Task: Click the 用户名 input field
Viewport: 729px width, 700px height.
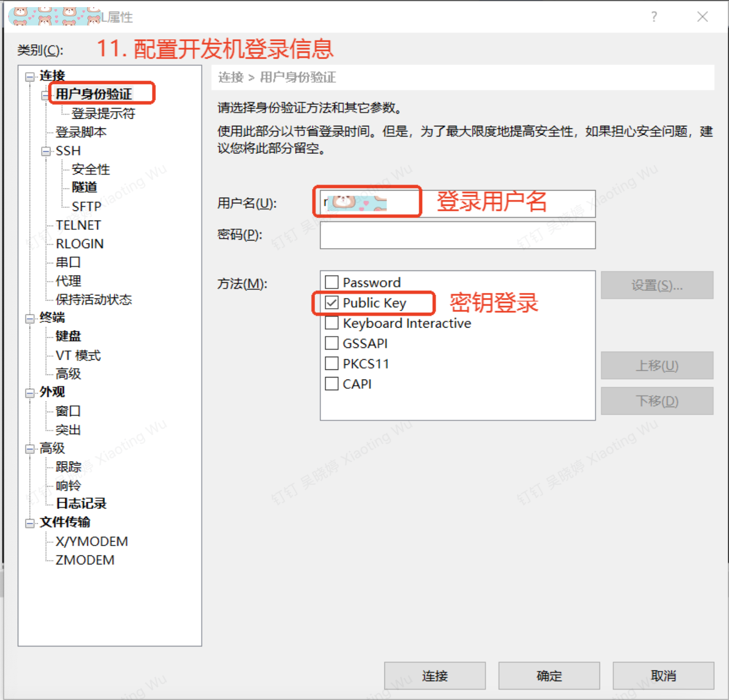Action: click(458, 204)
